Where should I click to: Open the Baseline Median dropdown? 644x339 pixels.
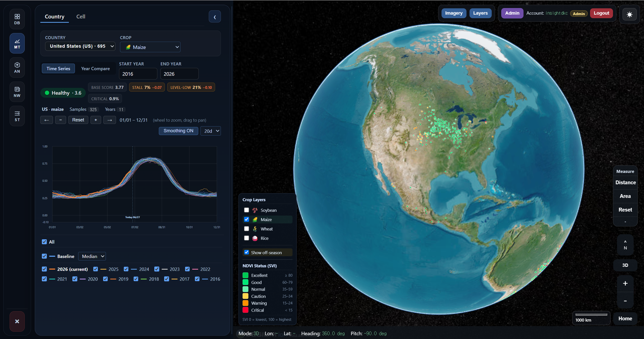coord(92,256)
